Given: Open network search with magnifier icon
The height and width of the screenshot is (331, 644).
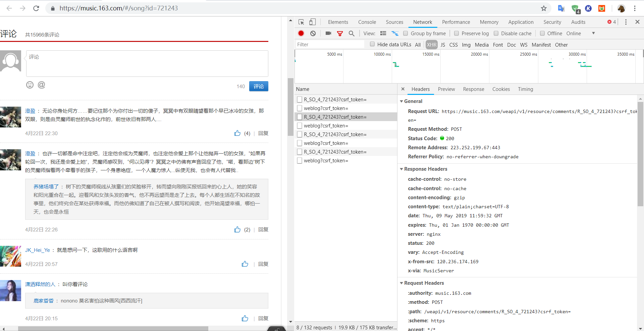Looking at the screenshot, I should (351, 33).
